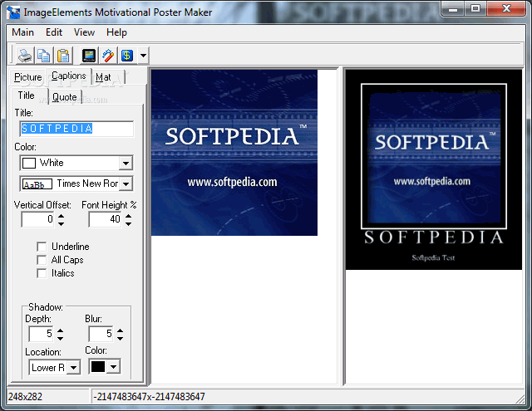Open the Help menu
The width and height of the screenshot is (532, 411).
(x=116, y=32)
